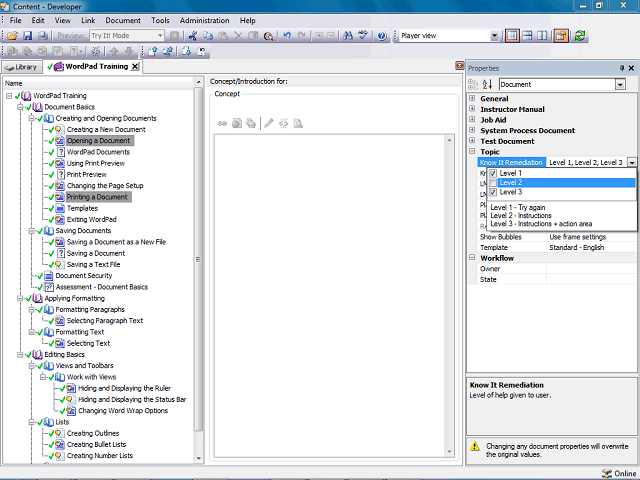The image size is (640, 480).
Task: Select Creating a New Document topic
Action: (106, 129)
